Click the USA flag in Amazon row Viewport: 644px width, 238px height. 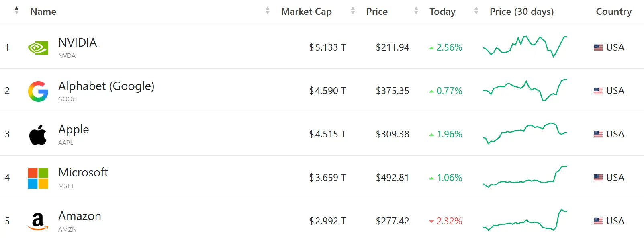click(x=598, y=221)
